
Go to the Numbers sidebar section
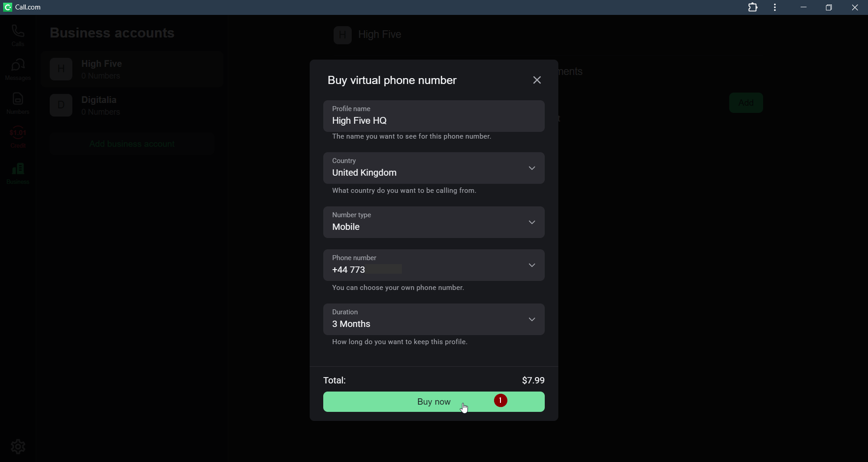18,103
